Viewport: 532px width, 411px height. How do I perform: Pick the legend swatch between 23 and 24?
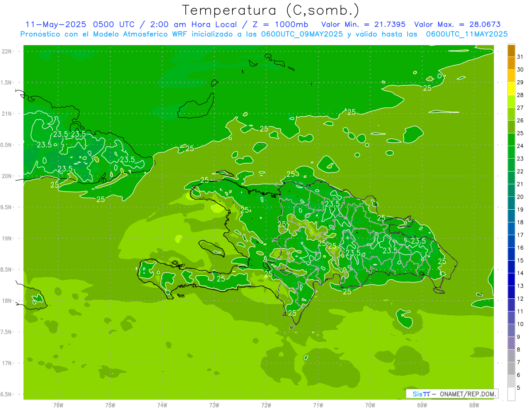pos(511,153)
